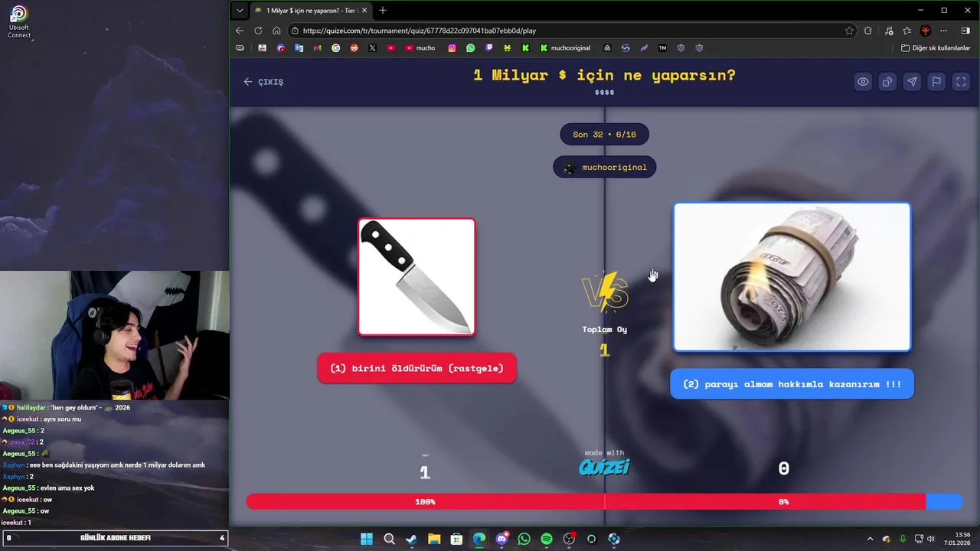The height and width of the screenshot is (551, 980).
Task: Report the quiz using the flag icon
Action: (936, 82)
